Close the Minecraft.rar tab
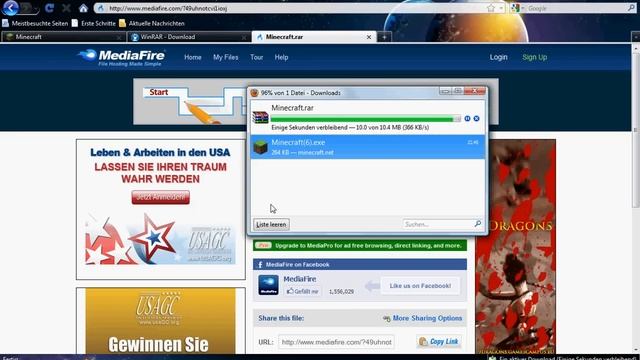The width and height of the screenshot is (640, 360). pos(369,37)
